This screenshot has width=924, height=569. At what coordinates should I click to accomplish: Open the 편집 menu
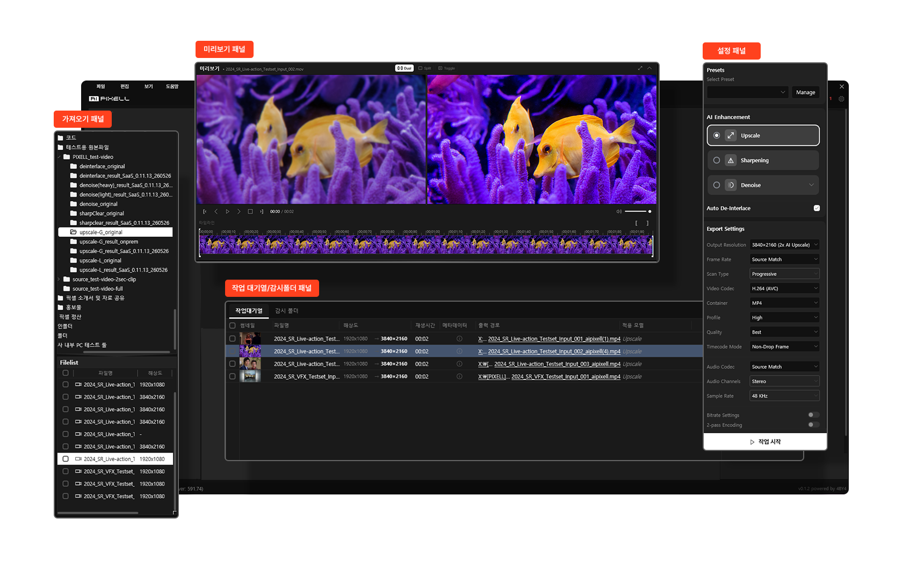coord(125,86)
